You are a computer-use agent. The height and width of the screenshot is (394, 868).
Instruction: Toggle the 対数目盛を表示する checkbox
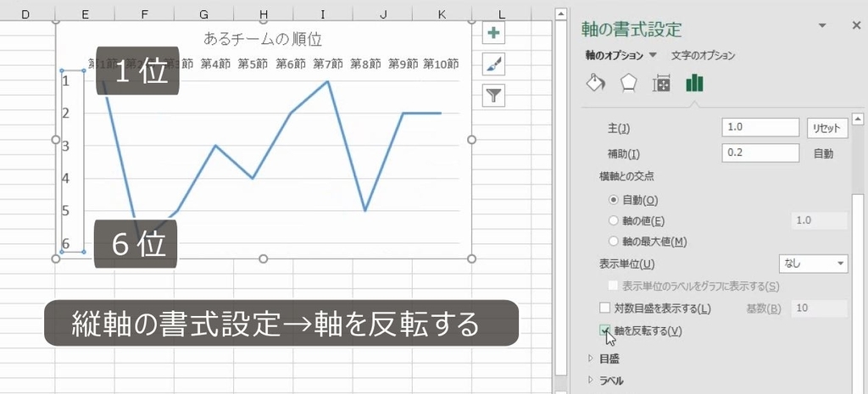(604, 308)
